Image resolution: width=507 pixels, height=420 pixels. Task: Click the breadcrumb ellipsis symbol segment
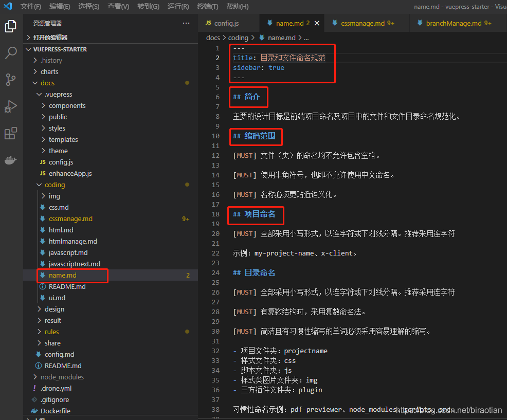(x=306, y=38)
